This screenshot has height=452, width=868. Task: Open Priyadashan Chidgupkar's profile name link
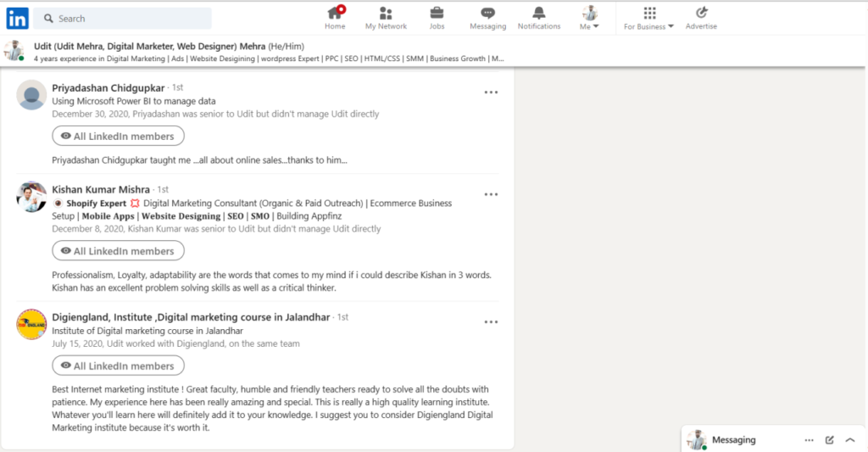pos(108,87)
